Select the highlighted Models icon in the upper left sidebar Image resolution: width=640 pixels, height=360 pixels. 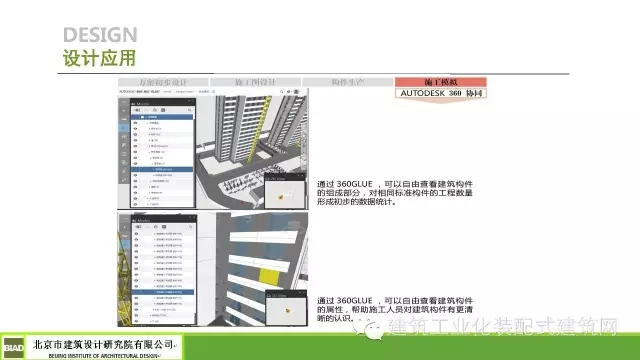pyautogui.click(x=124, y=128)
